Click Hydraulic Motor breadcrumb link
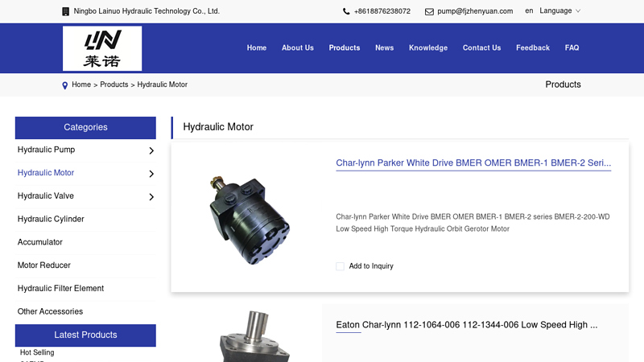 click(x=163, y=84)
